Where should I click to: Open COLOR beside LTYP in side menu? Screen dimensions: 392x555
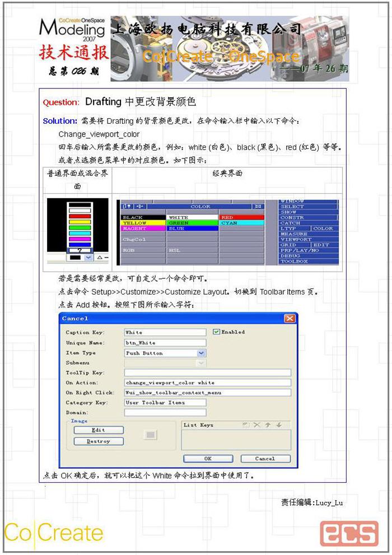click(x=324, y=228)
